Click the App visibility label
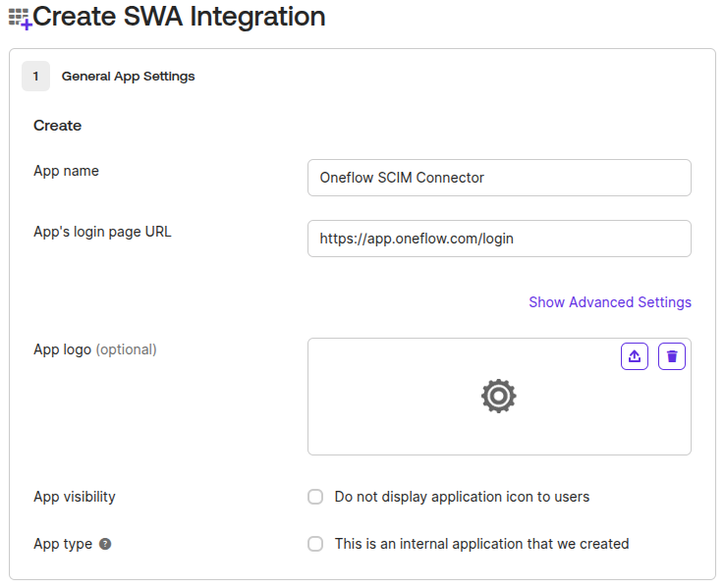725x588 pixels. tap(75, 497)
